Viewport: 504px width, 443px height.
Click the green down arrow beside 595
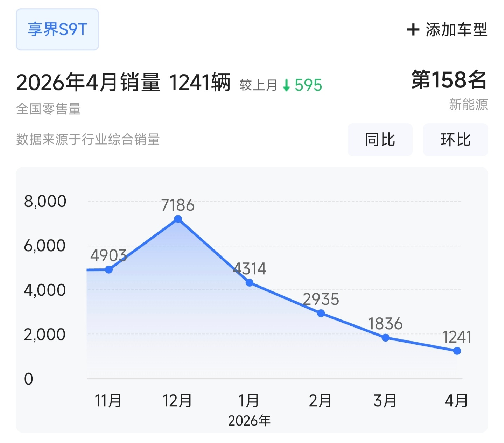(286, 85)
